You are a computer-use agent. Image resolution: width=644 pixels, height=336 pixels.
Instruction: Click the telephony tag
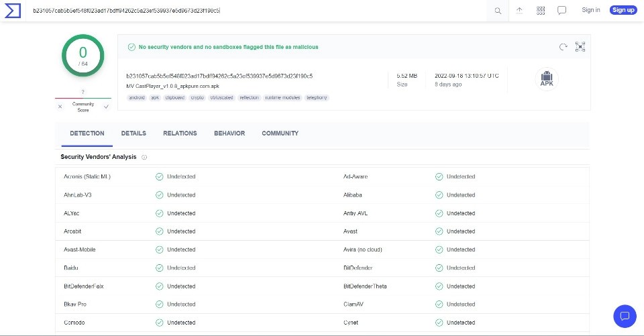(x=317, y=98)
